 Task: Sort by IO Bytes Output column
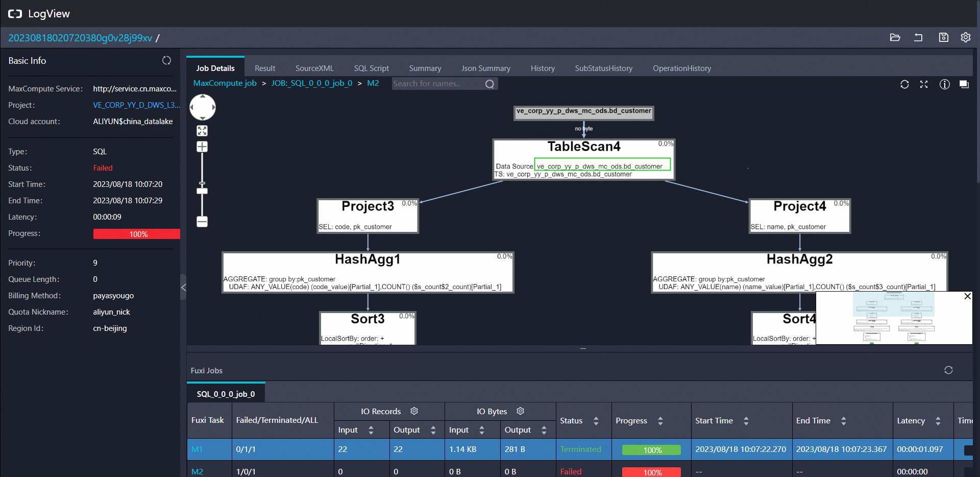pyautogui.click(x=544, y=430)
